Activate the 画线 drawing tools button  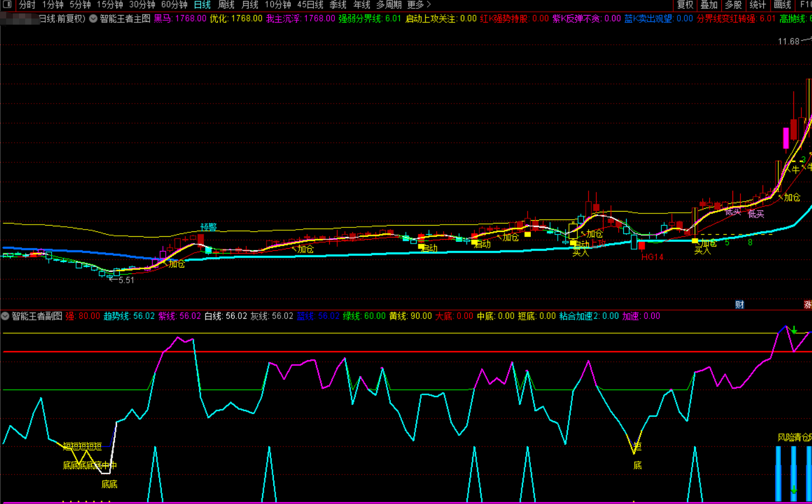782,4
